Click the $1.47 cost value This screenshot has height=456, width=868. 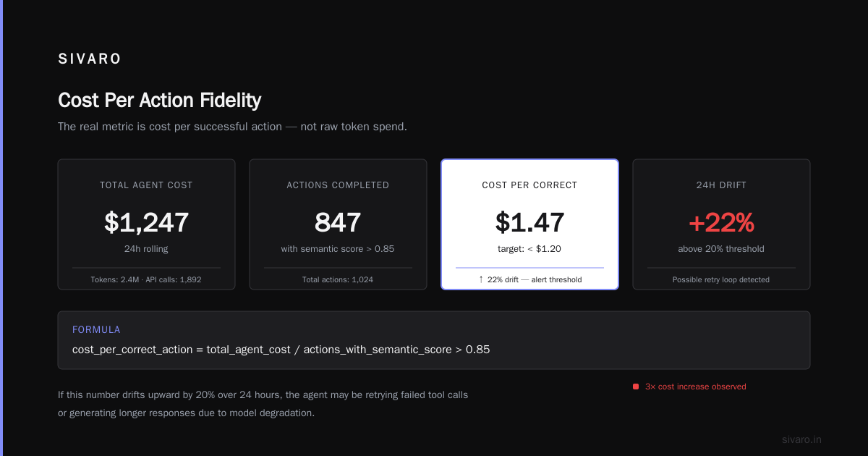(529, 223)
